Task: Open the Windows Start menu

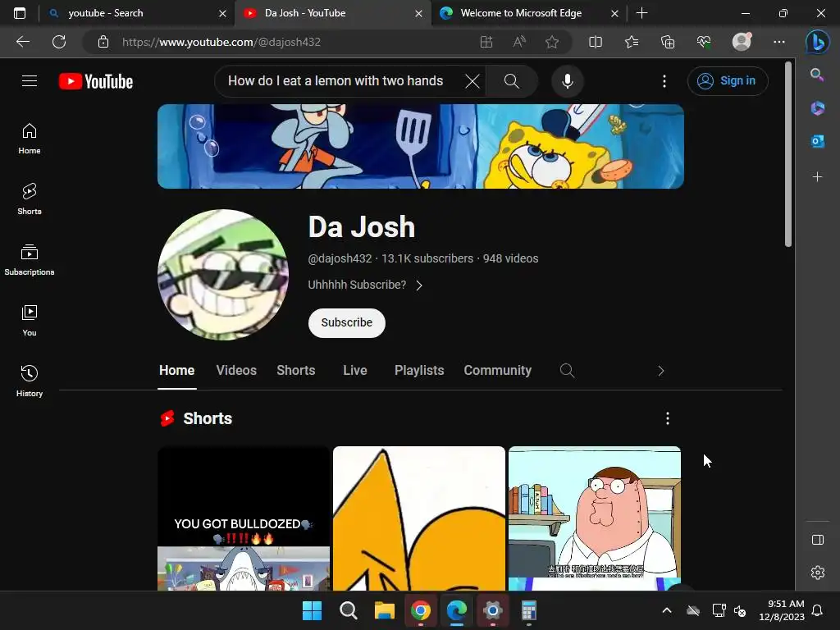Action: pyautogui.click(x=312, y=610)
